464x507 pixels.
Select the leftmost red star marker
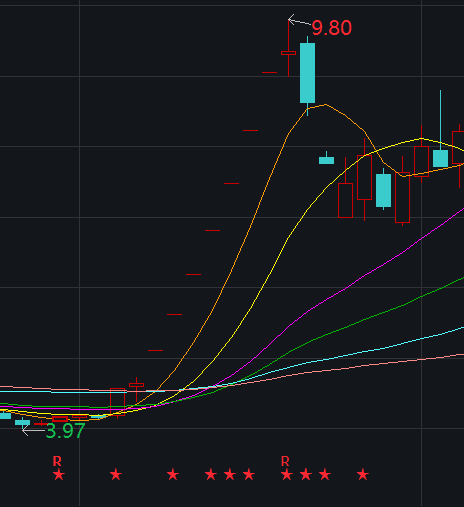(x=59, y=474)
